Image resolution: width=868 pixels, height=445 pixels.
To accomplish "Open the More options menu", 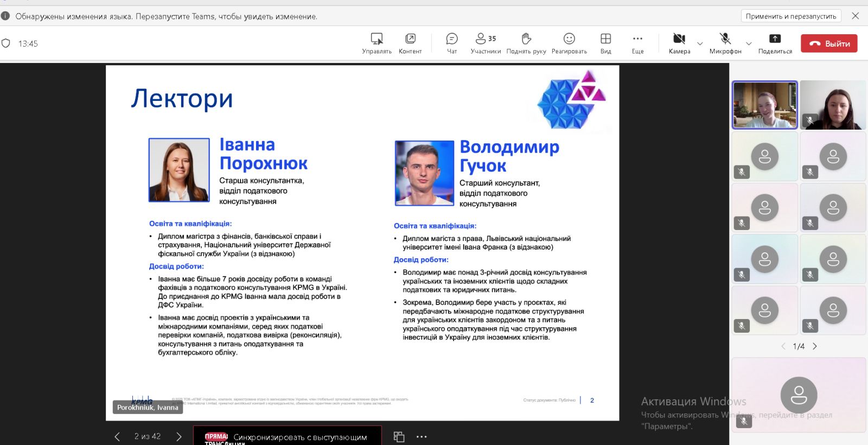I will (637, 43).
